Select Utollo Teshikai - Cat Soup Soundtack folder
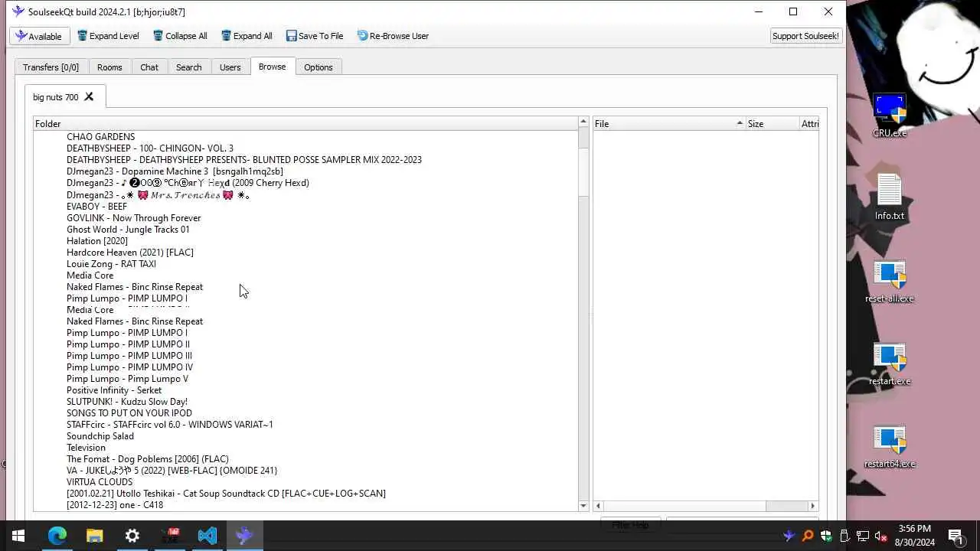 tap(226, 493)
